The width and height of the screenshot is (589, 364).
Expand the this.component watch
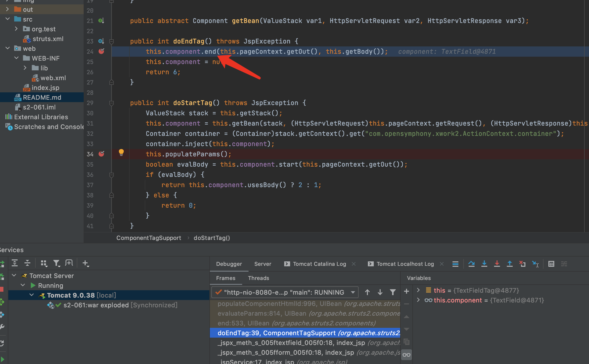point(418,300)
